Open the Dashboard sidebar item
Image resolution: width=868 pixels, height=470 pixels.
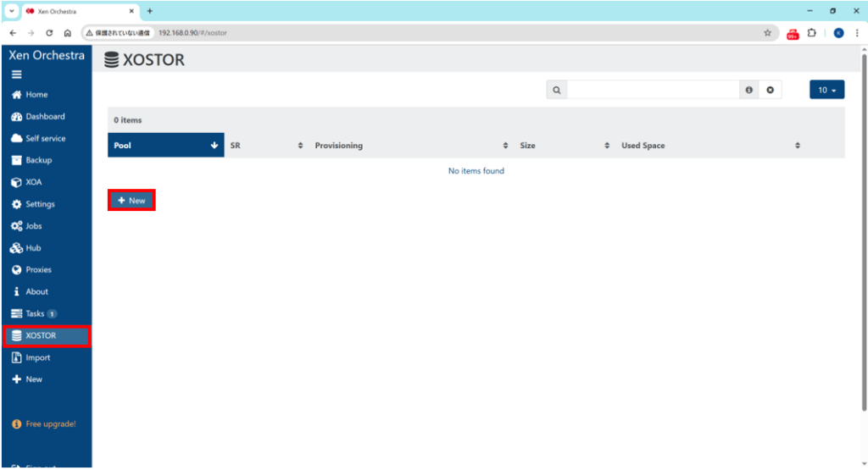point(44,117)
